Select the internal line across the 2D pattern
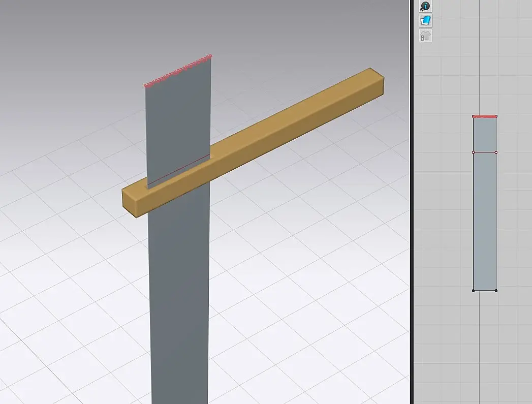532x404 pixels. click(x=485, y=152)
